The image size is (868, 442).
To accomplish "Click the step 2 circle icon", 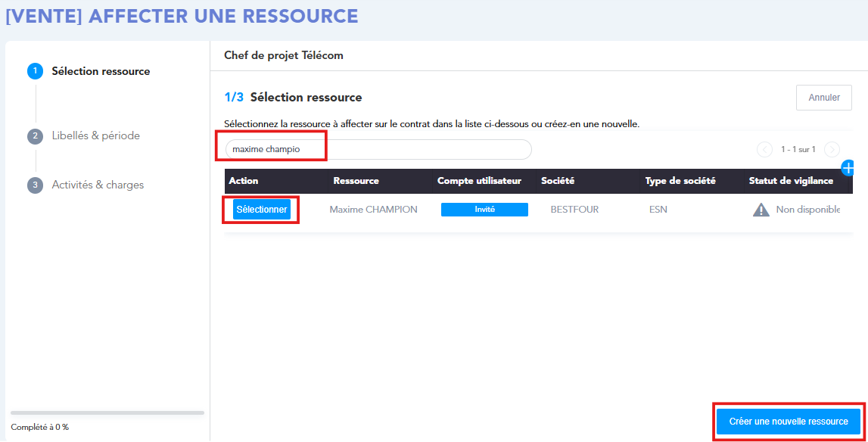I will tap(35, 136).
